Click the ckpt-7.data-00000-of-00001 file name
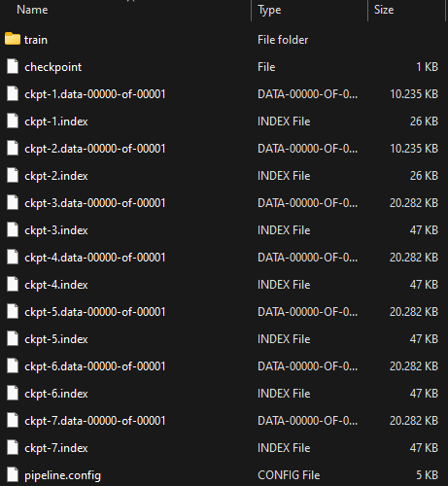 [95, 421]
